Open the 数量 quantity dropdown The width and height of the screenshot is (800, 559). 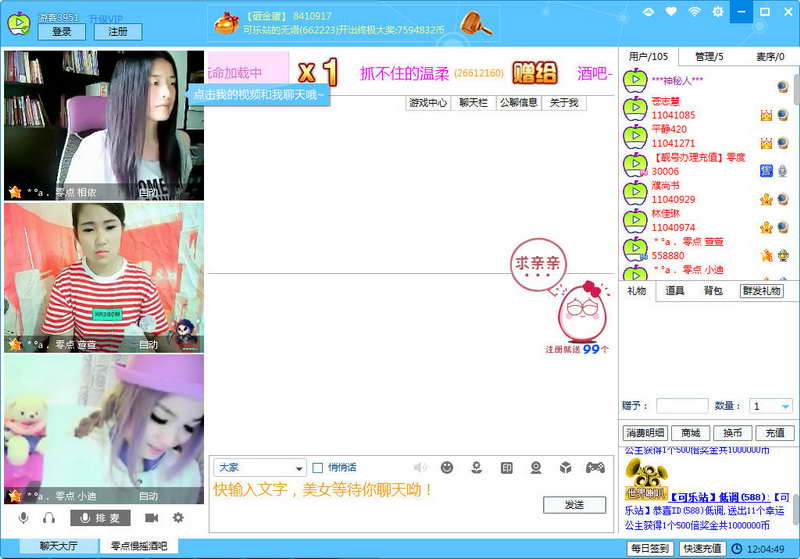[x=771, y=406]
